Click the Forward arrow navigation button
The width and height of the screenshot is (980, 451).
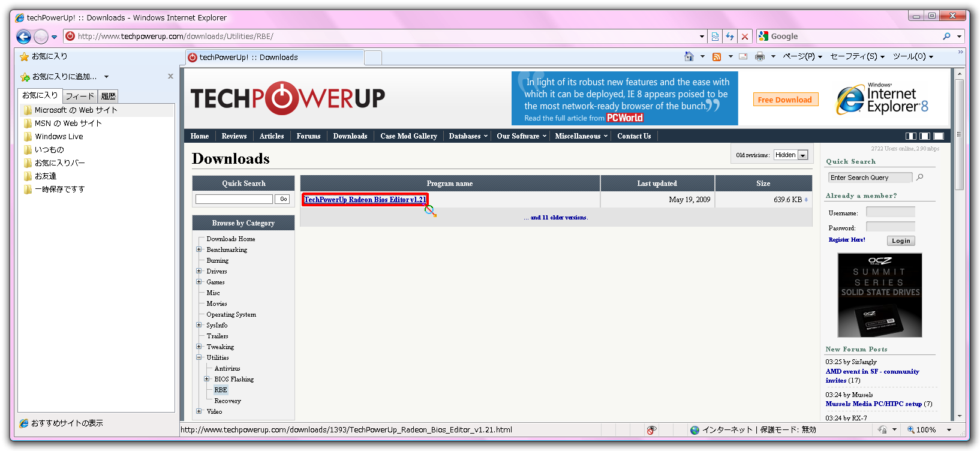pyautogui.click(x=41, y=37)
